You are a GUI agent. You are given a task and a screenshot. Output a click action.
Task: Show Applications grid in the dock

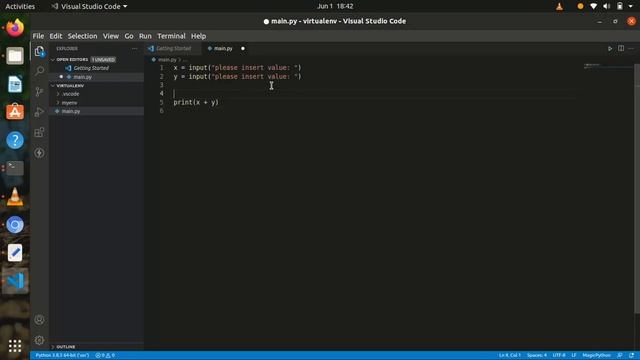point(15,346)
